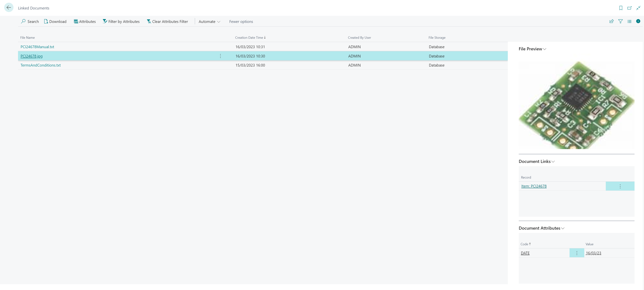Open the ellipsis menu on the Item: PCI24678 record

[620, 186]
